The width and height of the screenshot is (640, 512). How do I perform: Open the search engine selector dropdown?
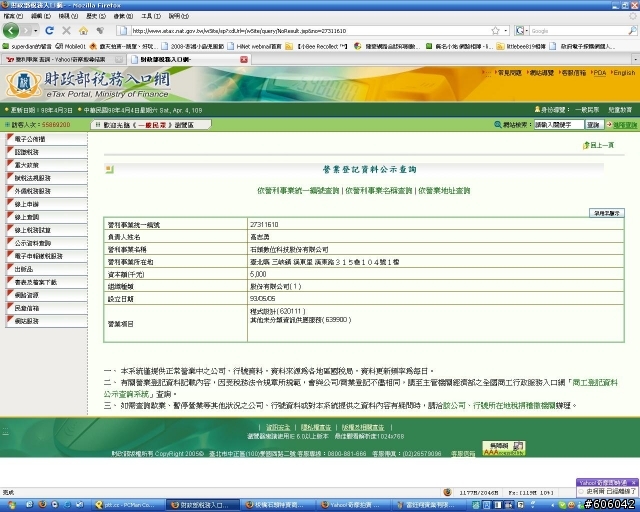coord(521,31)
